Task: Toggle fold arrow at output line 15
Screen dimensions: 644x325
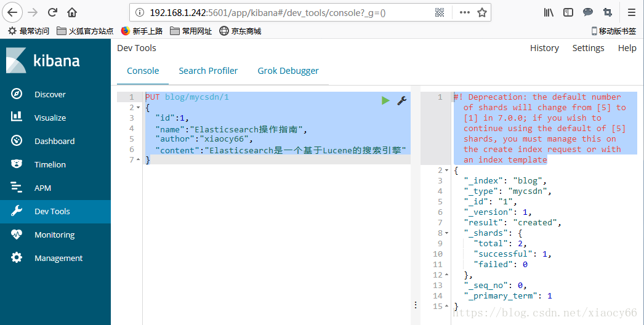Action: (x=447, y=306)
